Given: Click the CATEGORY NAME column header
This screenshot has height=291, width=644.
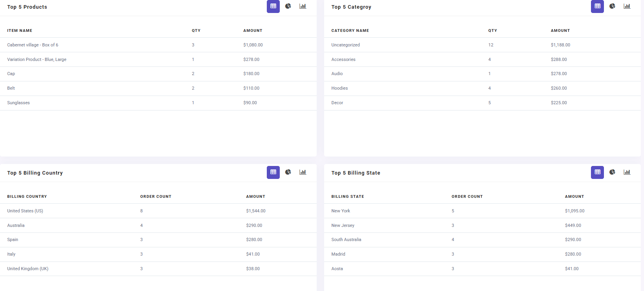Looking at the screenshot, I should click(x=350, y=30).
